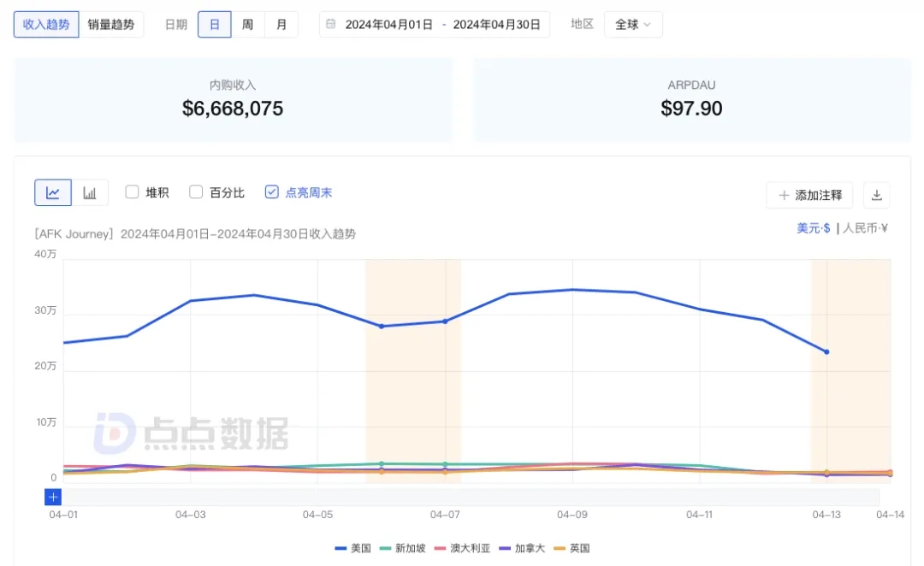Click the calendar icon in date range
Screen dimensions: 924x566
[331, 25]
